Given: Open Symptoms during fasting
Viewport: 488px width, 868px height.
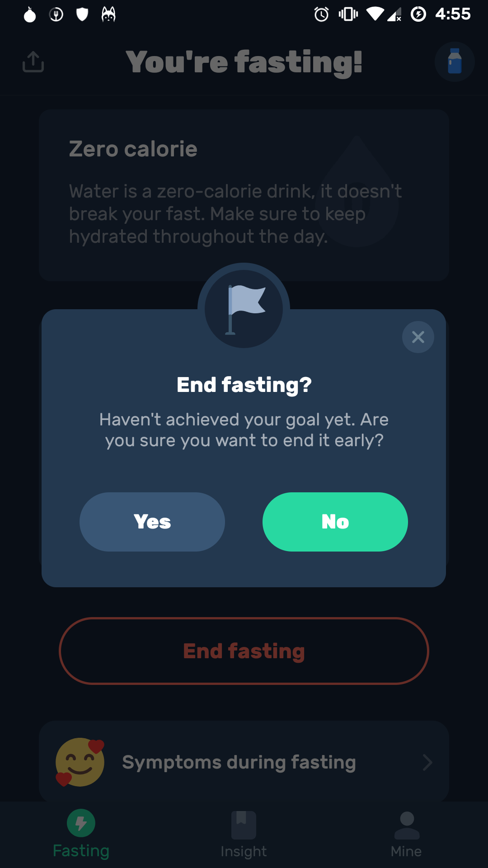Looking at the screenshot, I should coord(239,762).
